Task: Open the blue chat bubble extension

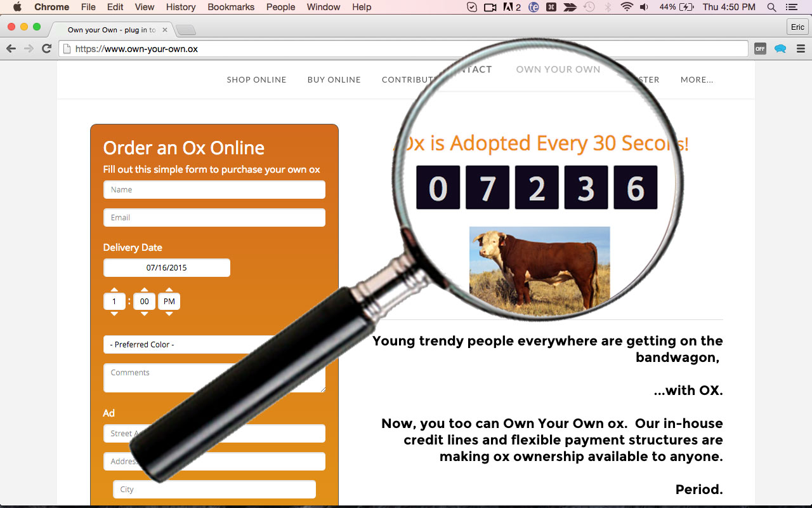Action: pyautogui.click(x=780, y=49)
